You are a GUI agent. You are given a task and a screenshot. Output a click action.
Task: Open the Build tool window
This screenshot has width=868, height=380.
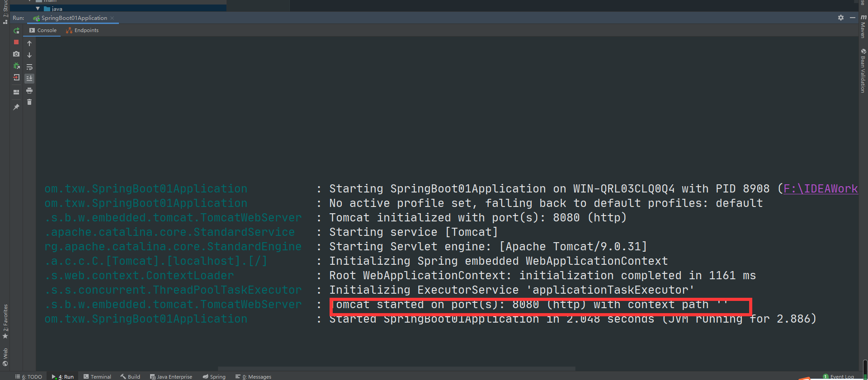130,376
